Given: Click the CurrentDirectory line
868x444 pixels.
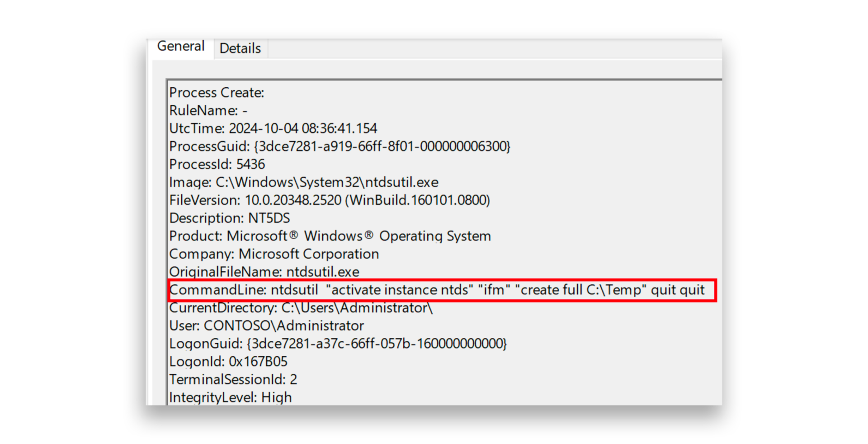Looking at the screenshot, I should pyautogui.click(x=300, y=307).
